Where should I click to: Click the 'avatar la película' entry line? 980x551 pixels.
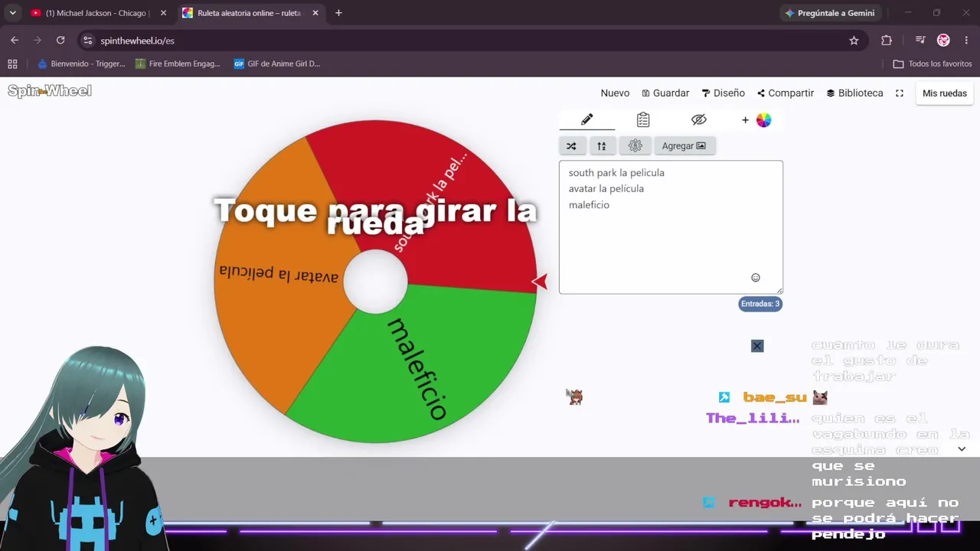606,189
